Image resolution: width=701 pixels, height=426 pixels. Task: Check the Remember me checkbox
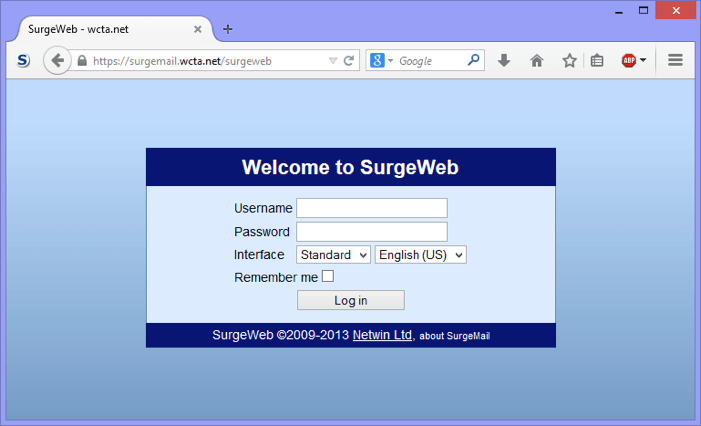tap(328, 276)
